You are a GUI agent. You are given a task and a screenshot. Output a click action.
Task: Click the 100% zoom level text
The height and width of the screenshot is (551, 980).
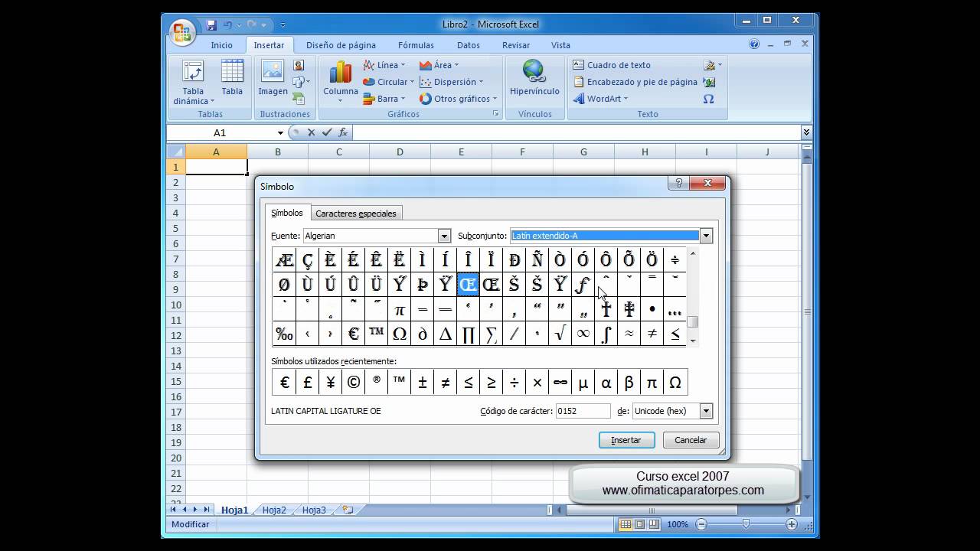tap(678, 524)
